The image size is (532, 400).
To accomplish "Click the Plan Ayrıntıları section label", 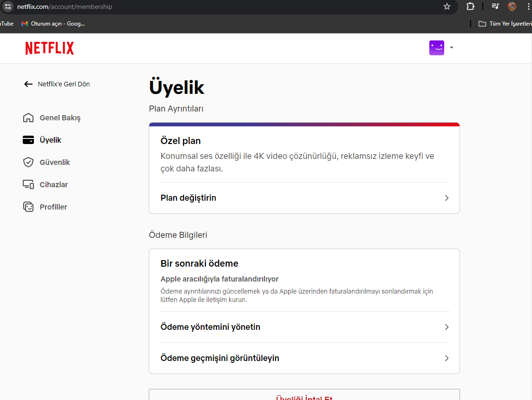I will click(x=176, y=109).
